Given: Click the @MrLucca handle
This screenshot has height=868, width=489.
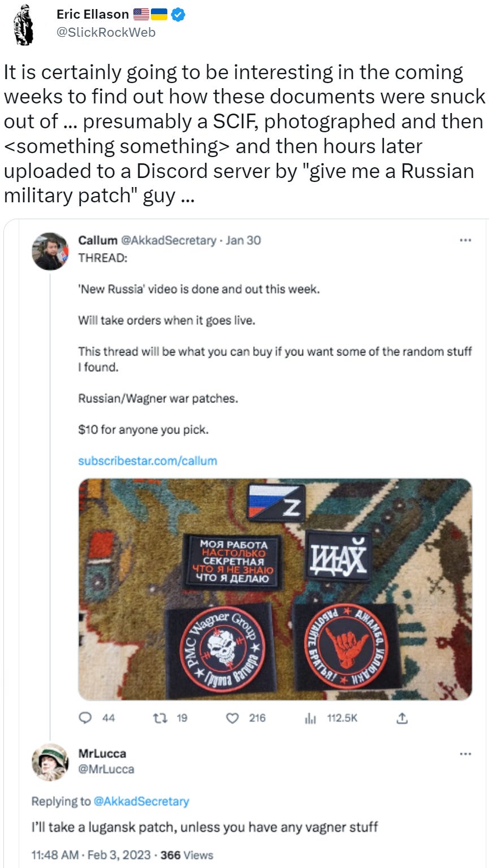Looking at the screenshot, I should pyautogui.click(x=106, y=769).
